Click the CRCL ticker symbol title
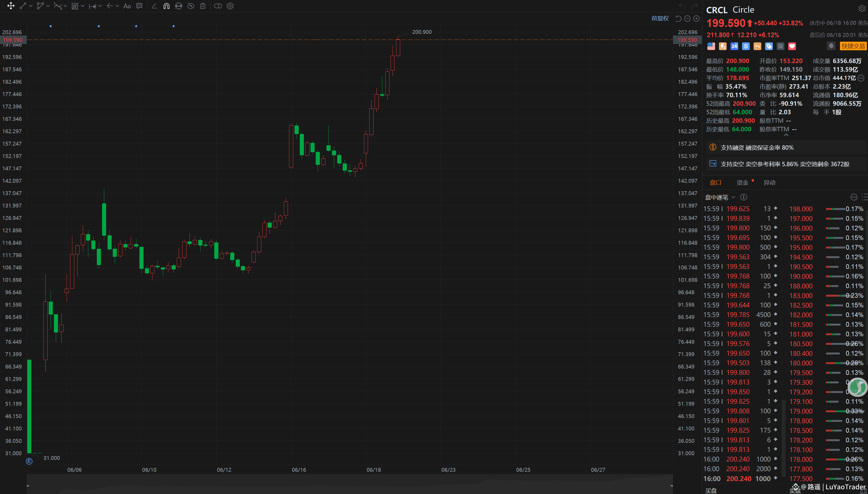The height and width of the screenshot is (494, 868). coord(717,10)
